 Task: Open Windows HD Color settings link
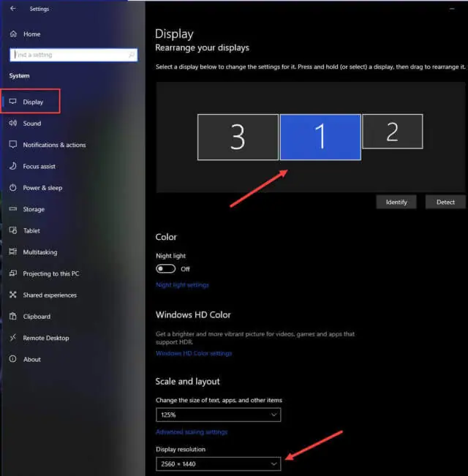coord(194,353)
